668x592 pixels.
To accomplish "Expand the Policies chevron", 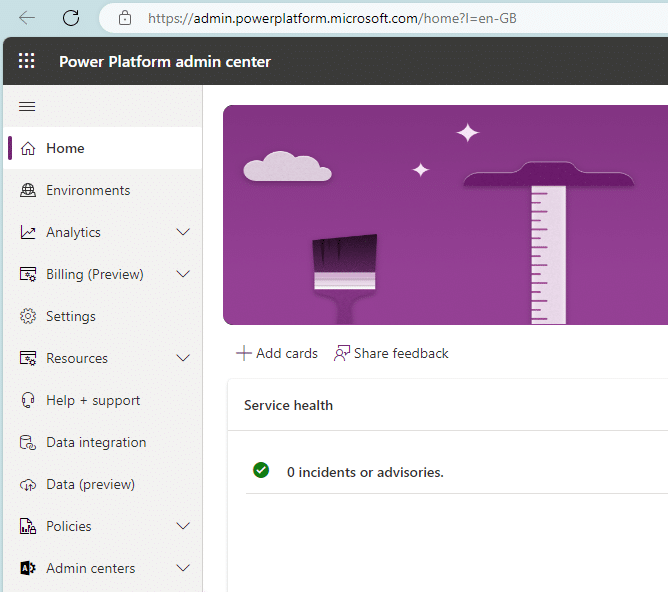I will [x=183, y=526].
